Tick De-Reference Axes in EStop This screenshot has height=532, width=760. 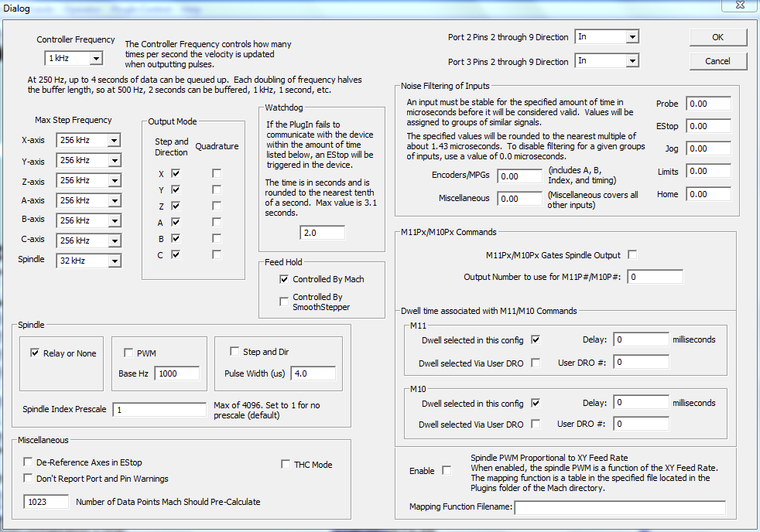click(x=29, y=462)
